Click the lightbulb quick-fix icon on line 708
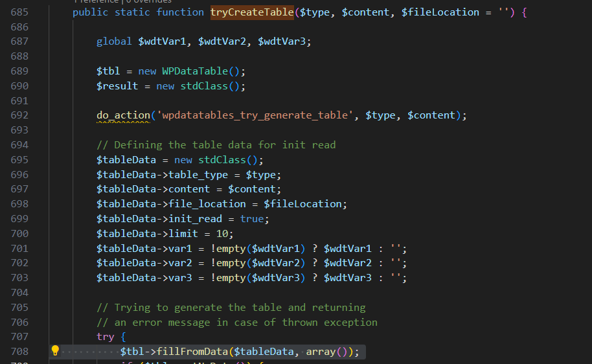Image resolution: width=592 pixels, height=364 pixels. [x=55, y=351]
